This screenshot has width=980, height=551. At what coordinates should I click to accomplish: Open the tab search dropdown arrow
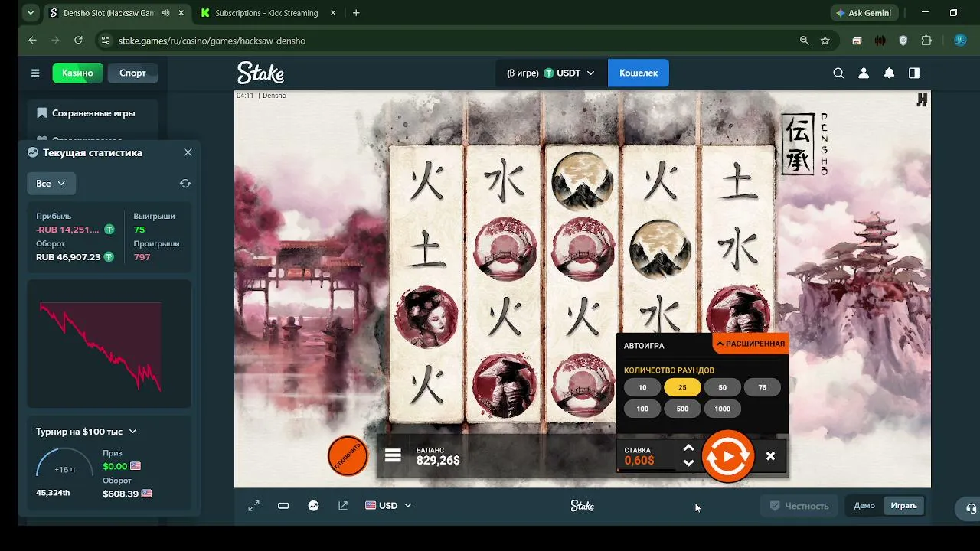pyautogui.click(x=31, y=13)
